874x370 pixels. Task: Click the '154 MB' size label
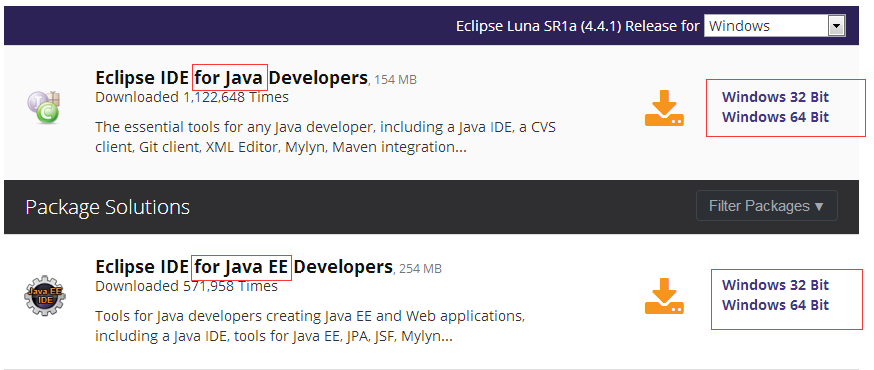[x=395, y=80]
